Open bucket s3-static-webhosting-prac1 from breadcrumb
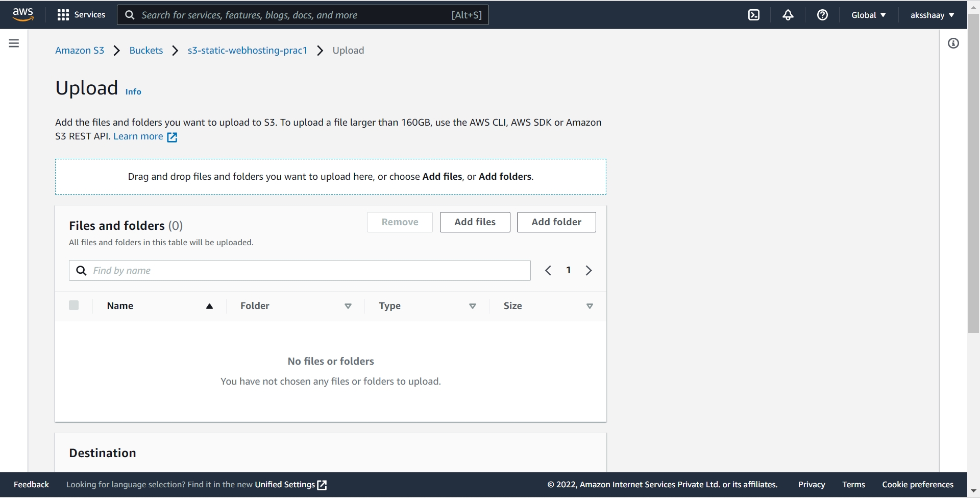Screen dimensions: 980x498 click(247, 50)
